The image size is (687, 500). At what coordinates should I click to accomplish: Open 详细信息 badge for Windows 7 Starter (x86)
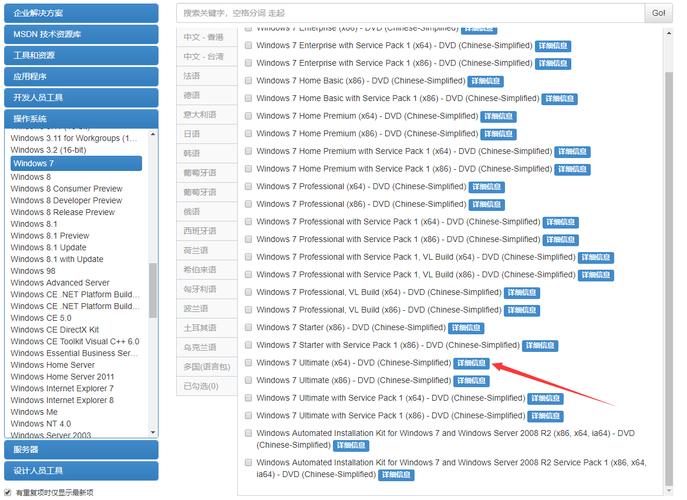466,328
